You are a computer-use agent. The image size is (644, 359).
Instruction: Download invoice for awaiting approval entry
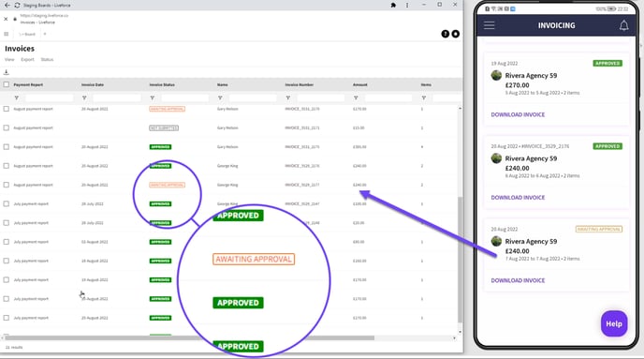coord(518,280)
